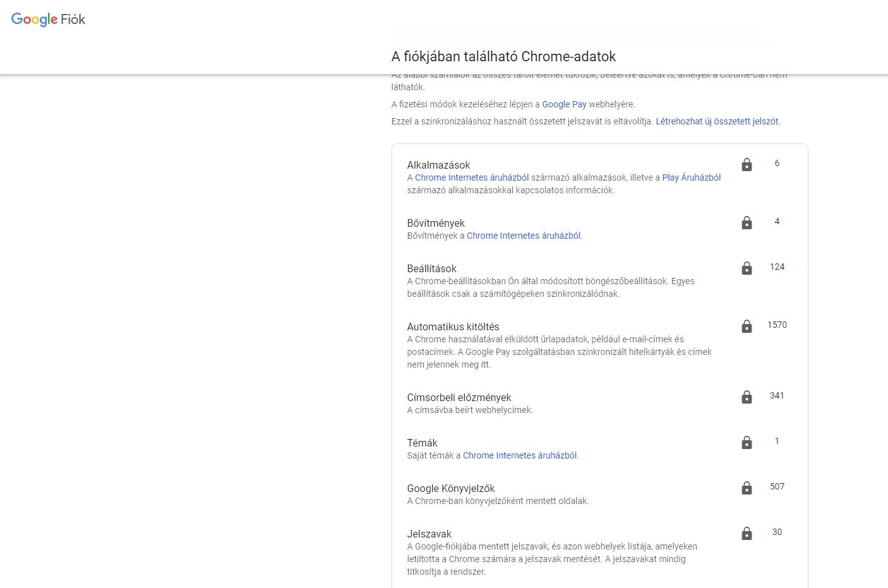Click Létrehozhat új összetett jelszót link
888x588 pixels.
(717, 121)
